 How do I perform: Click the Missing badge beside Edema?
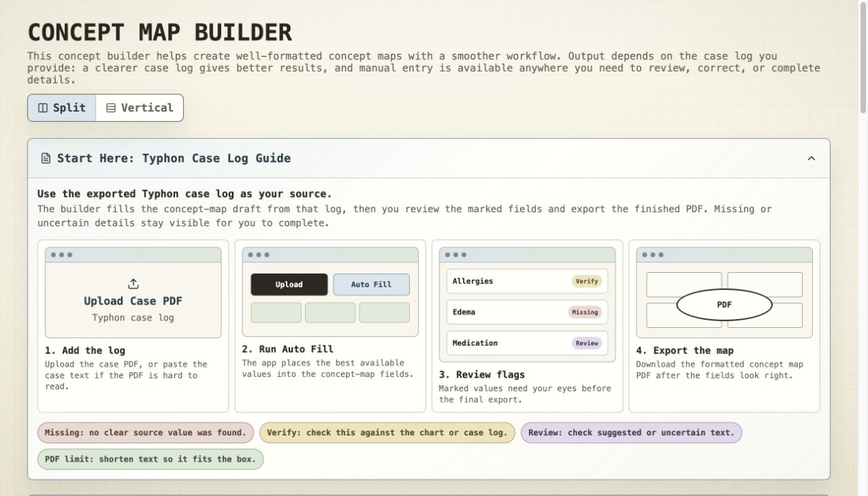pyautogui.click(x=585, y=312)
